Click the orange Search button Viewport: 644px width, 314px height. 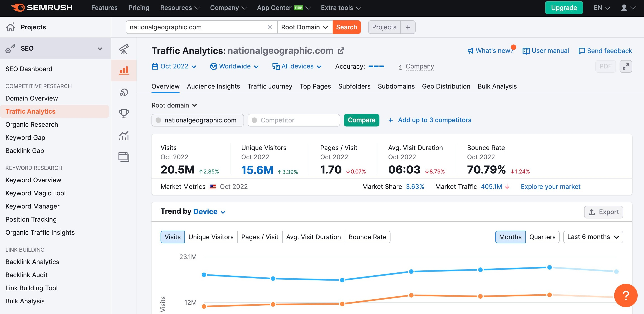pos(346,27)
